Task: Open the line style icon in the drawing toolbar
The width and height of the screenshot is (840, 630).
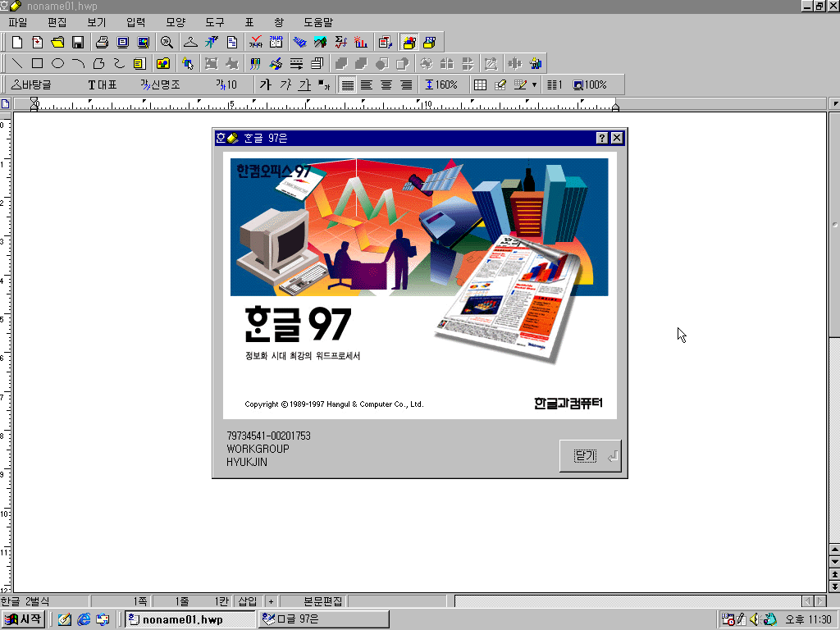Action: pyautogui.click(x=296, y=64)
